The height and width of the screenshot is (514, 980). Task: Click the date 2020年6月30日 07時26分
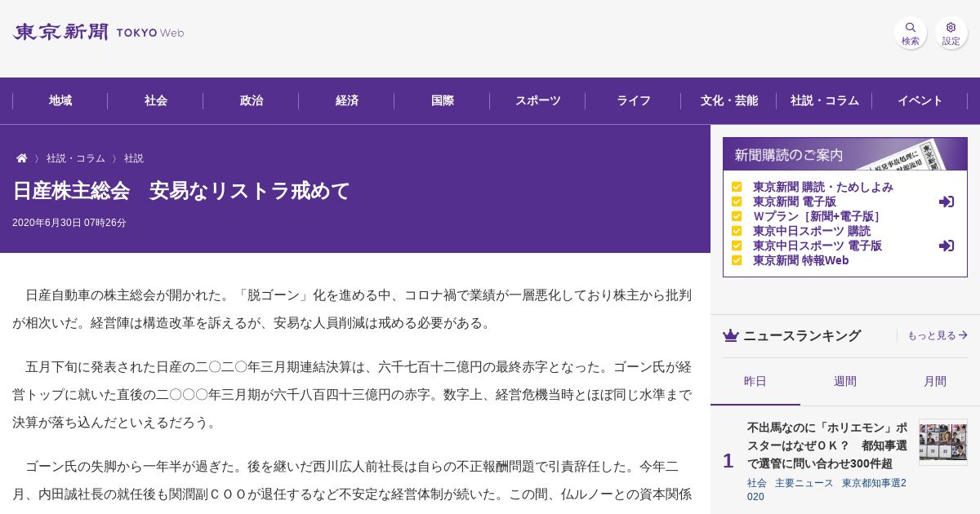click(69, 223)
